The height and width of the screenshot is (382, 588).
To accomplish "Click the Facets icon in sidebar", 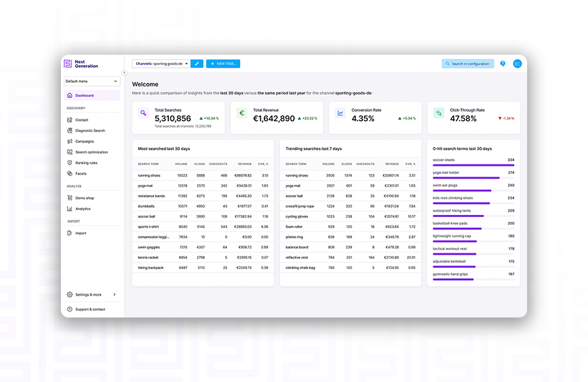I will 70,173.
